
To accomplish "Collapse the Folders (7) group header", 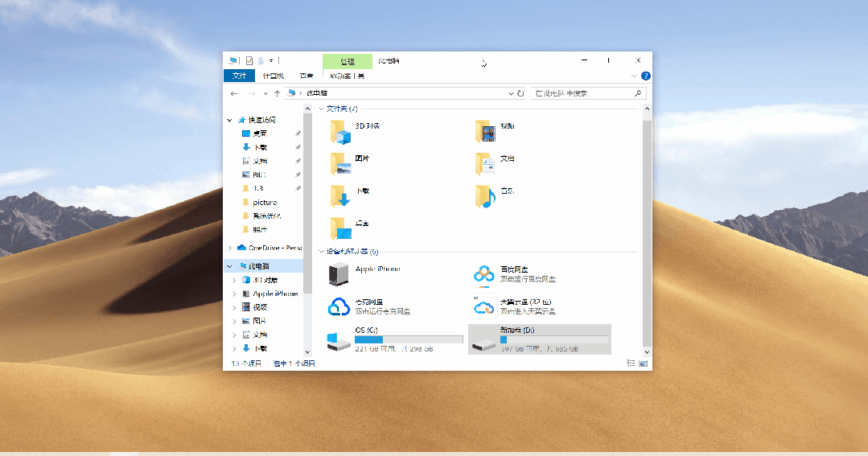I will pos(323,109).
